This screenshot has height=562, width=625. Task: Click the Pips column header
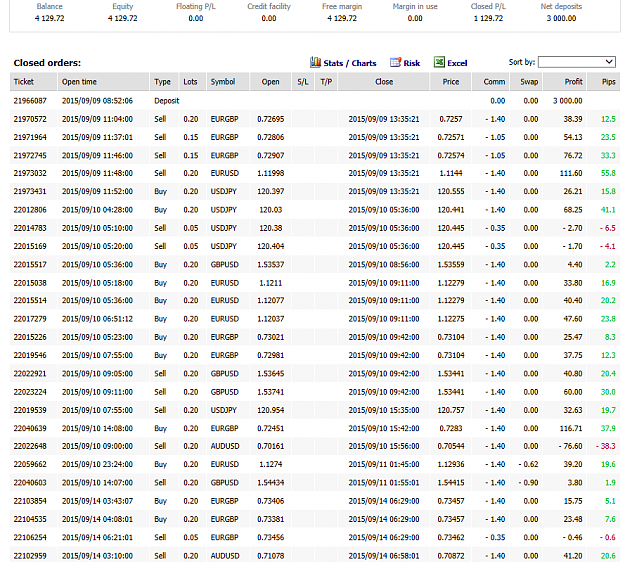604,82
